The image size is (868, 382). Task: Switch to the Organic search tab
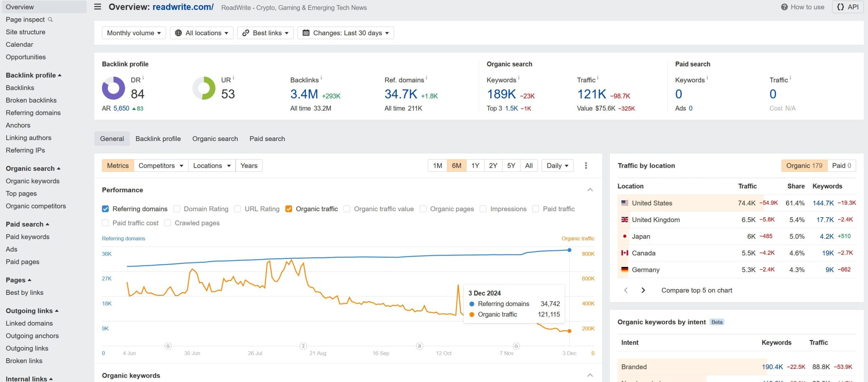pyautogui.click(x=215, y=139)
